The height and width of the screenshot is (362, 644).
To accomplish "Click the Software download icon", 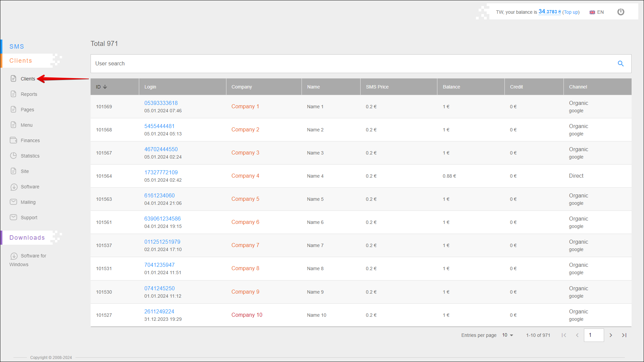I will point(13,187).
